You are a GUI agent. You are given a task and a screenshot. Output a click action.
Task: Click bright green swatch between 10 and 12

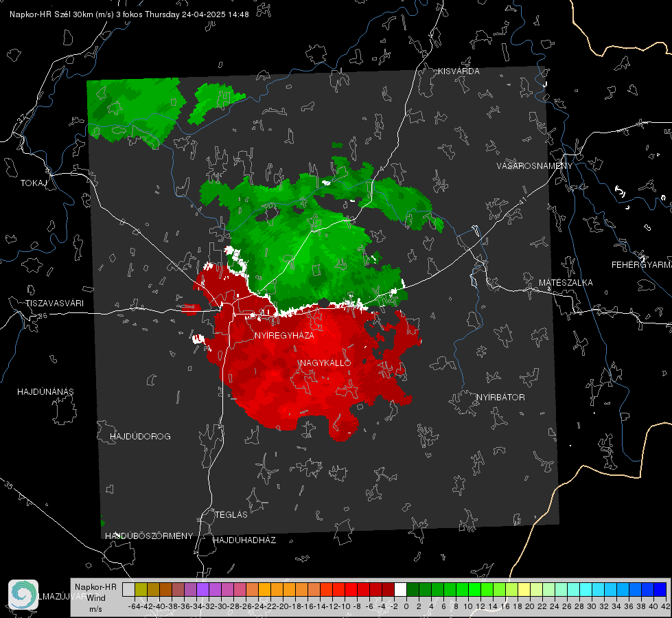coord(474,589)
